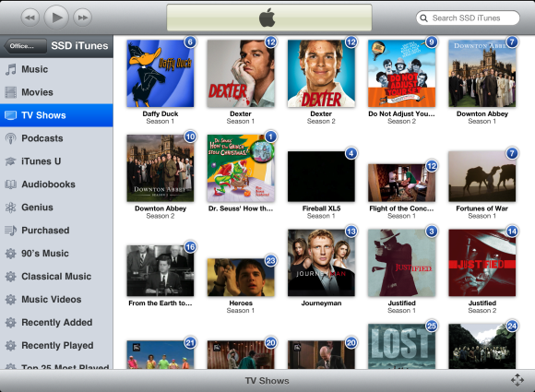The height and width of the screenshot is (392, 535).
Task: Click the "From the Earth to..." title text
Action: point(160,303)
